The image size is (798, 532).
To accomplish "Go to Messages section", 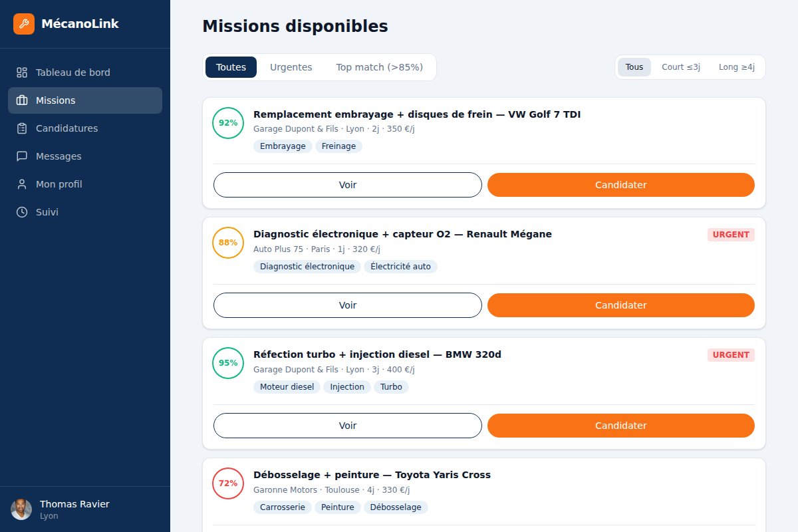I will click(x=85, y=156).
